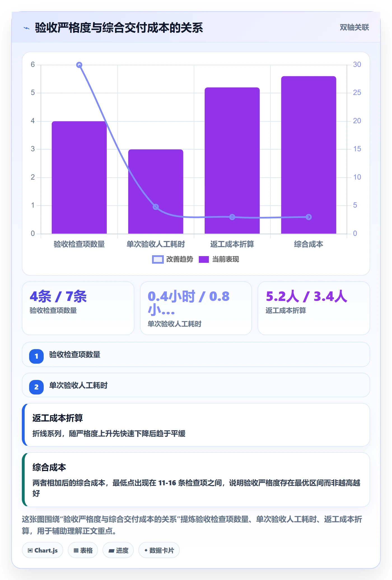Click the line point at value 30
This screenshot has height=580, width=392.
click(x=79, y=65)
